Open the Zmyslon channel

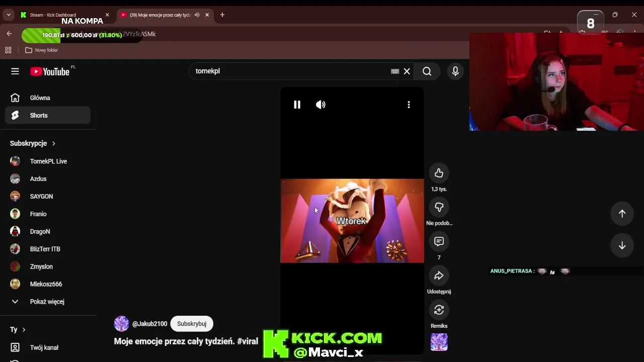[48, 267]
